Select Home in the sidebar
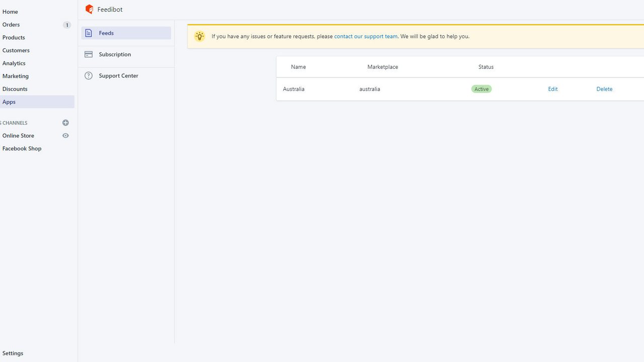The height and width of the screenshot is (362, 644). tap(10, 11)
